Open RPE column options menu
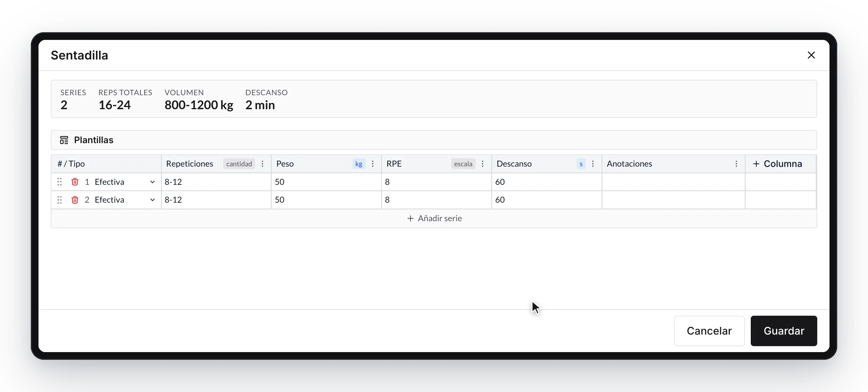The height and width of the screenshot is (392, 868). coord(483,164)
